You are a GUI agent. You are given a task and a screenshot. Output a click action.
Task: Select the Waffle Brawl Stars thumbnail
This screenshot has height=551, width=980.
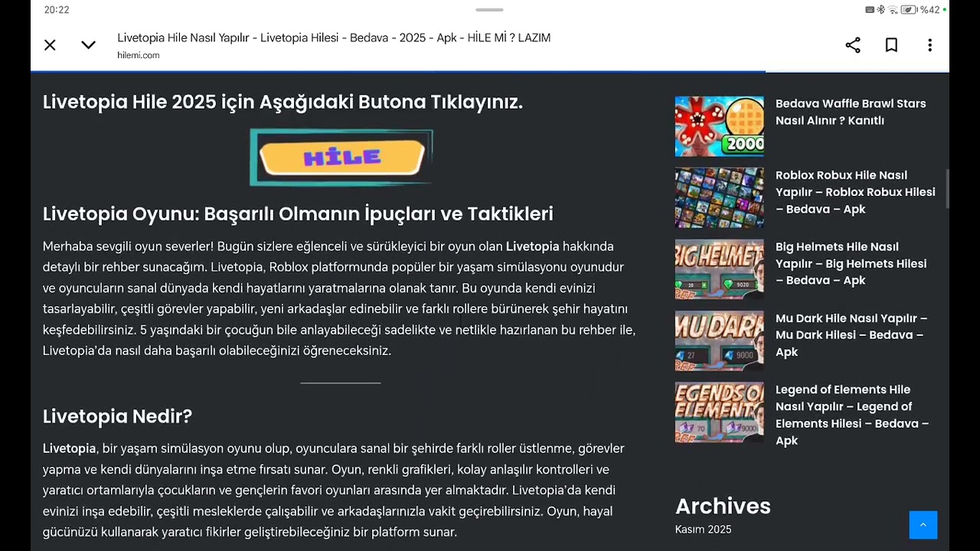719,126
